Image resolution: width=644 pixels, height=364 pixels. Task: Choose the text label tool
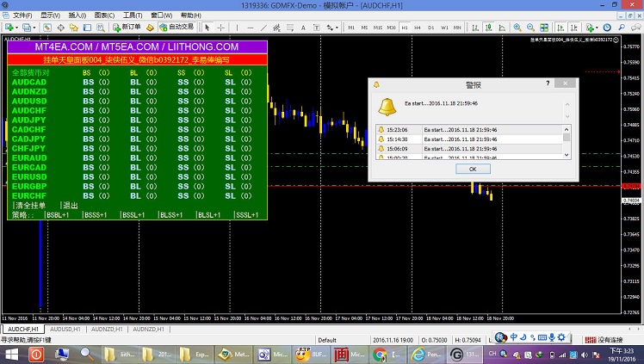(x=316, y=27)
